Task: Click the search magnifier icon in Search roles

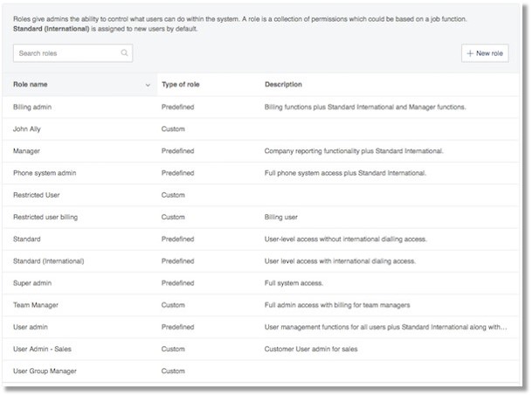Action: 124,53
